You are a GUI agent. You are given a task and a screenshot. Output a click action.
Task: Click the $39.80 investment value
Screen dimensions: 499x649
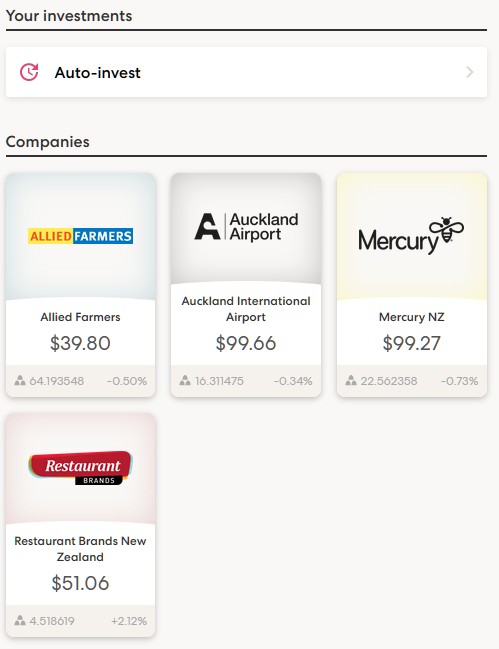pos(80,343)
